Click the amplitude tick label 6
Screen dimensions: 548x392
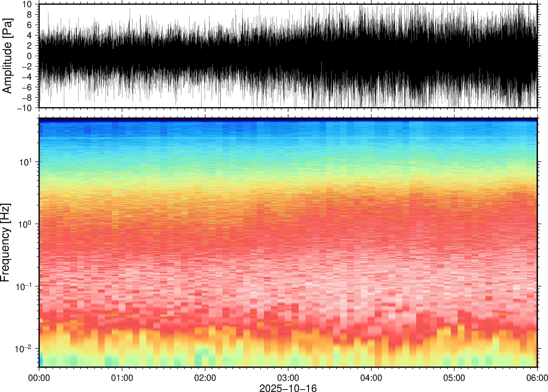[30, 25]
